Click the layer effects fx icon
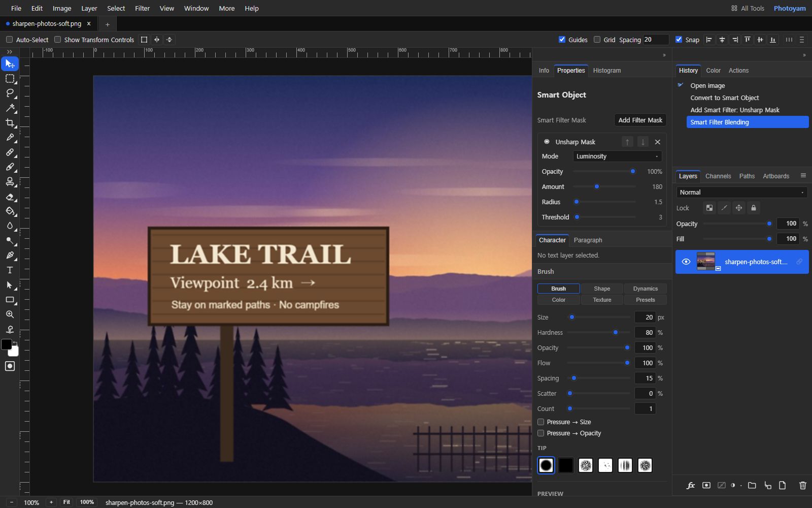This screenshot has width=812, height=508. (x=691, y=486)
